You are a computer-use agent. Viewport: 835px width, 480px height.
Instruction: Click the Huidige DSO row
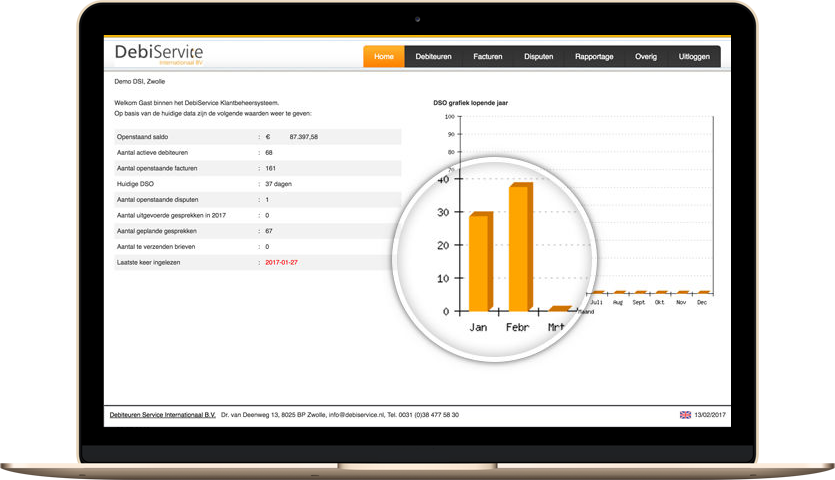(x=258, y=184)
